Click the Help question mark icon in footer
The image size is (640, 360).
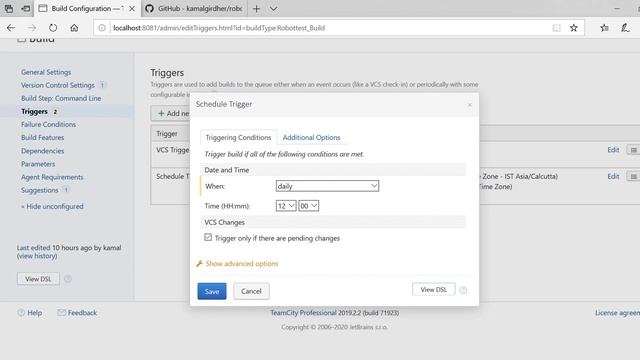coord(21,313)
